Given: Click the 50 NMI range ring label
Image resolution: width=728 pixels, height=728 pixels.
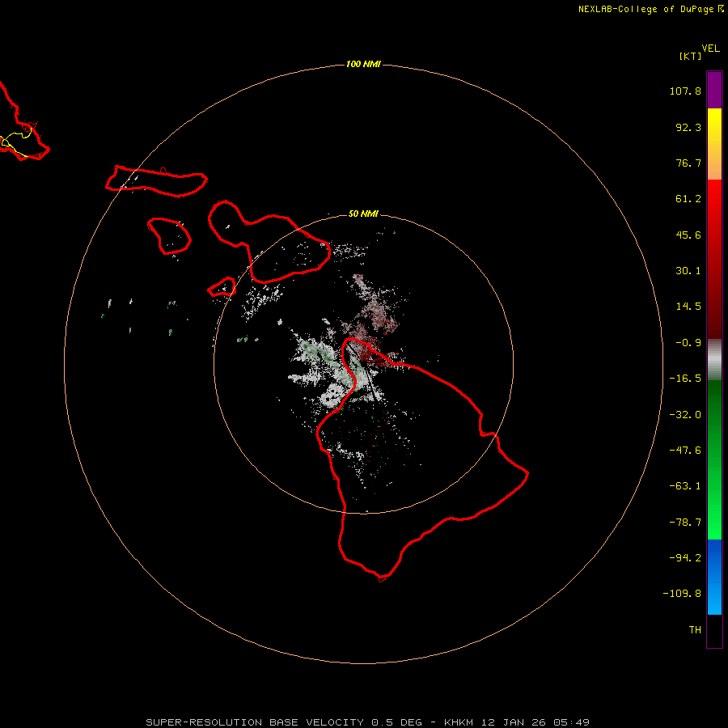Looking at the screenshot, I should tap(363, 214).
